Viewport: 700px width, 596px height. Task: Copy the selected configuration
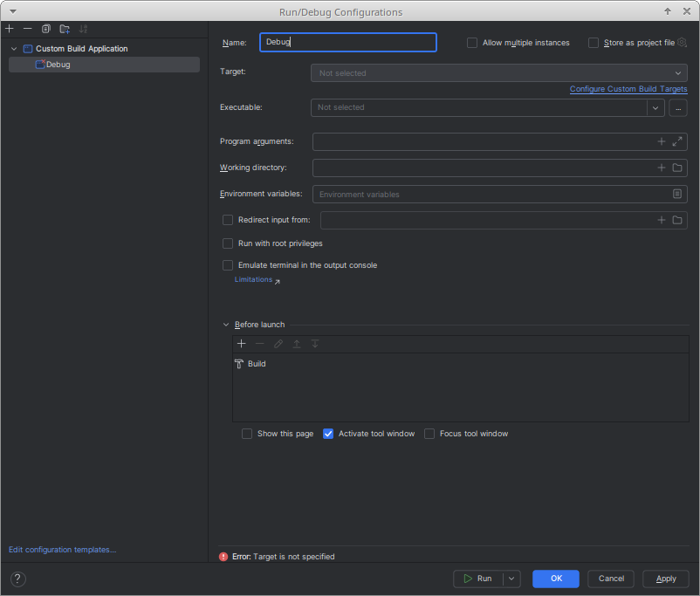pos(46,29)
